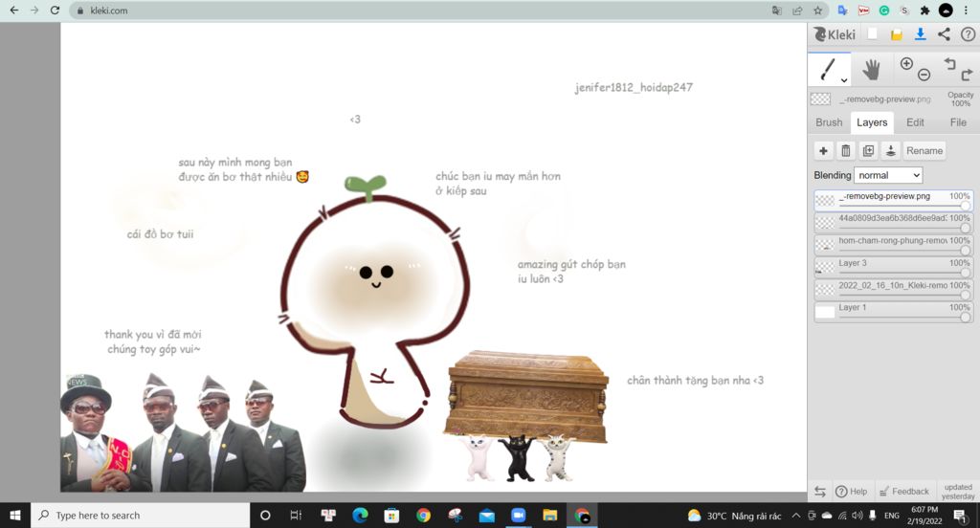Click the Kleki logo
The width and height of the screenshot is (980, 528).
click(835, 34)
